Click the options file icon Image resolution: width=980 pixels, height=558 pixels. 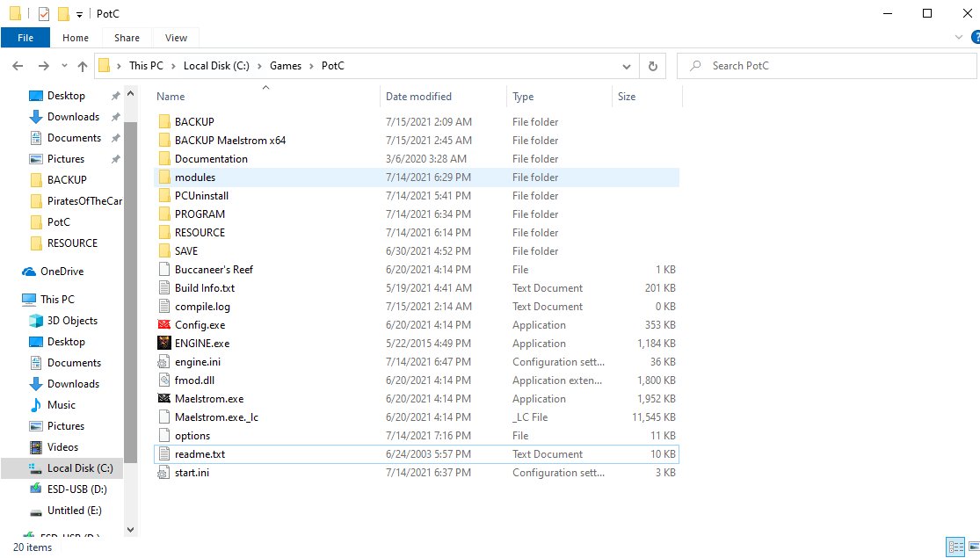pyautogui.click(x=164, y=436)
